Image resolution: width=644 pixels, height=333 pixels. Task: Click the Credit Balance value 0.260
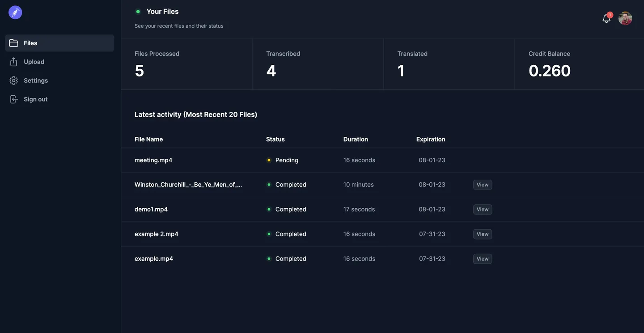click(x=550, y=71)
